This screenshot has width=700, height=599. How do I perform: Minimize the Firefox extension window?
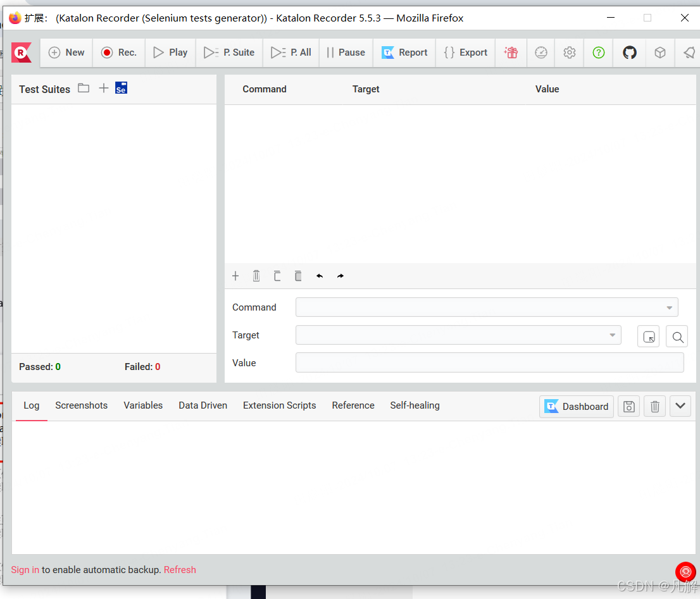click(x=611, y=18)
